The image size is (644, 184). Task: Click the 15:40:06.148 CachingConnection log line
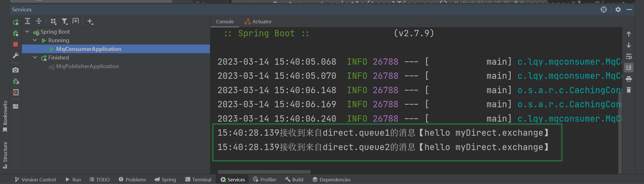point(419,90)
